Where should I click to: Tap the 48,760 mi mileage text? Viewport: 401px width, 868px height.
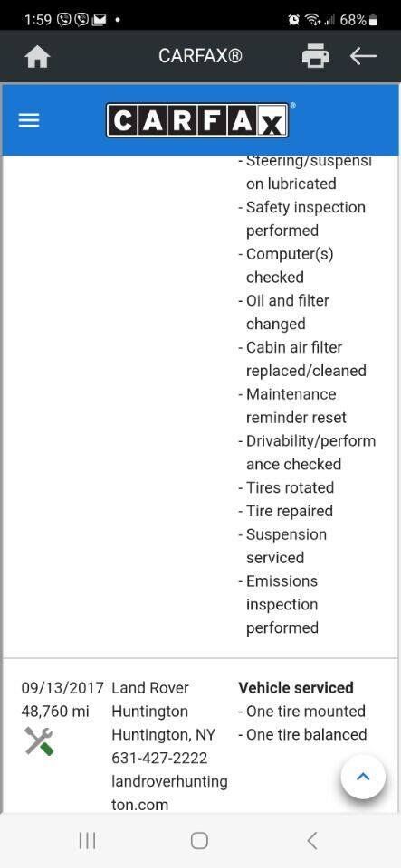55,712
